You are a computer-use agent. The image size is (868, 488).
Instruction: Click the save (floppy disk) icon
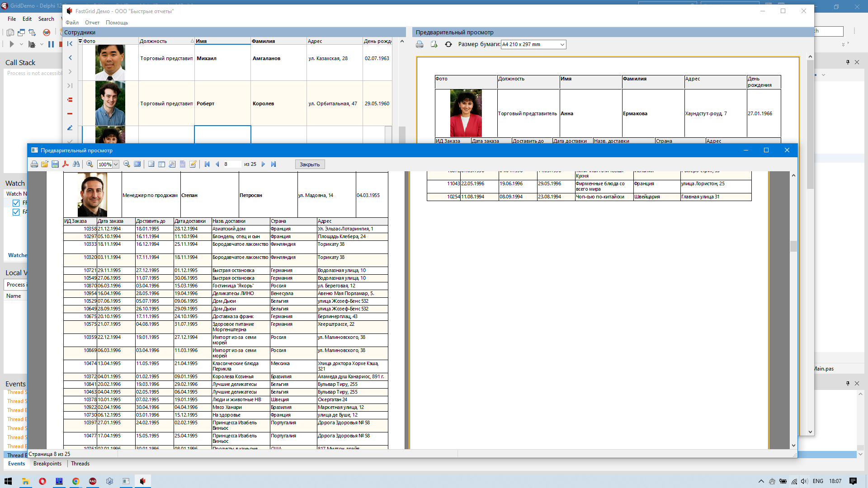(x=55, y=164)
